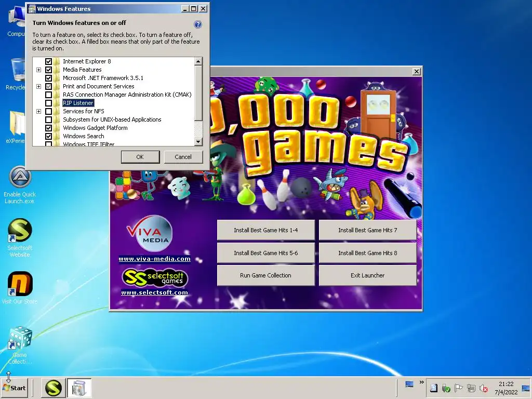Click the desktop toolbar icon in taskbar
Screen dimensions: 532x399
(409, 384)
